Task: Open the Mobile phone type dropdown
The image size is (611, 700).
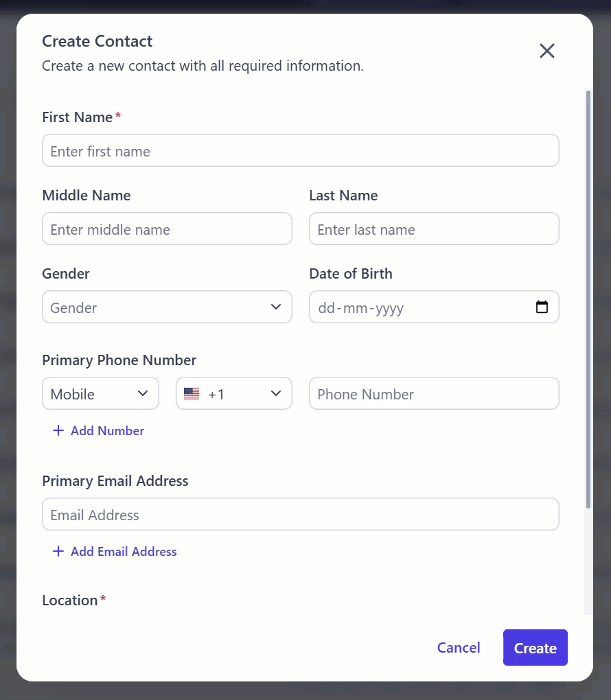Action: [100, 393]
